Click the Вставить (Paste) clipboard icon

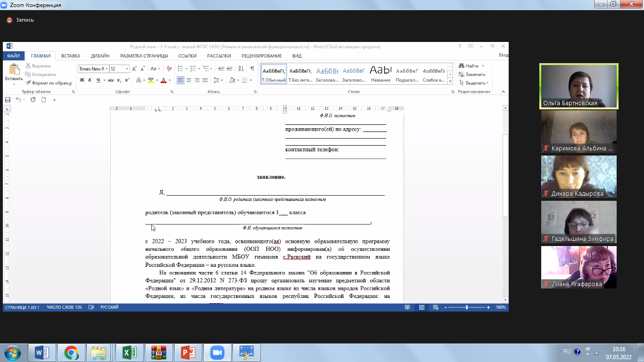14,70
